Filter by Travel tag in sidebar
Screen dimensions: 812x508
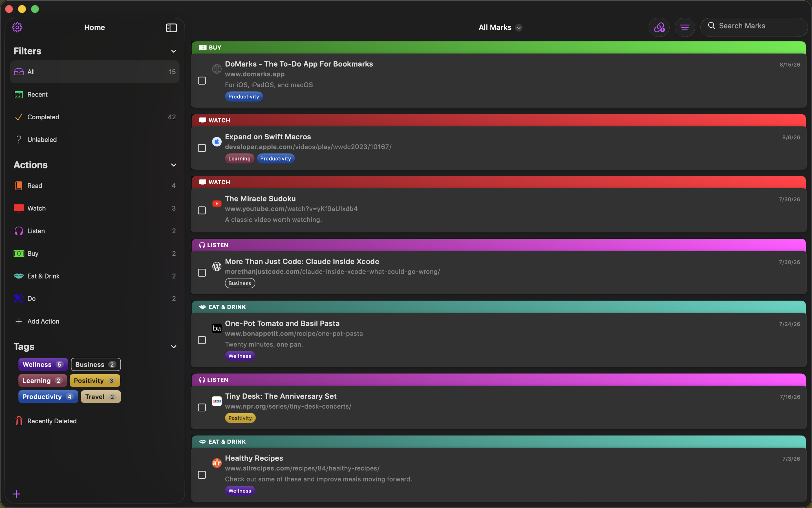(101, 397)
